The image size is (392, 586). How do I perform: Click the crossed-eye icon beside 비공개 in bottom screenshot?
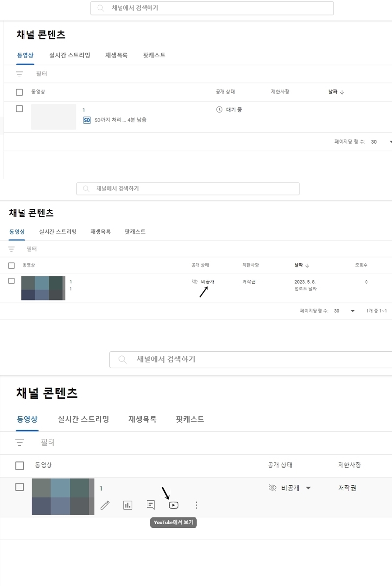tap(272, 488)
